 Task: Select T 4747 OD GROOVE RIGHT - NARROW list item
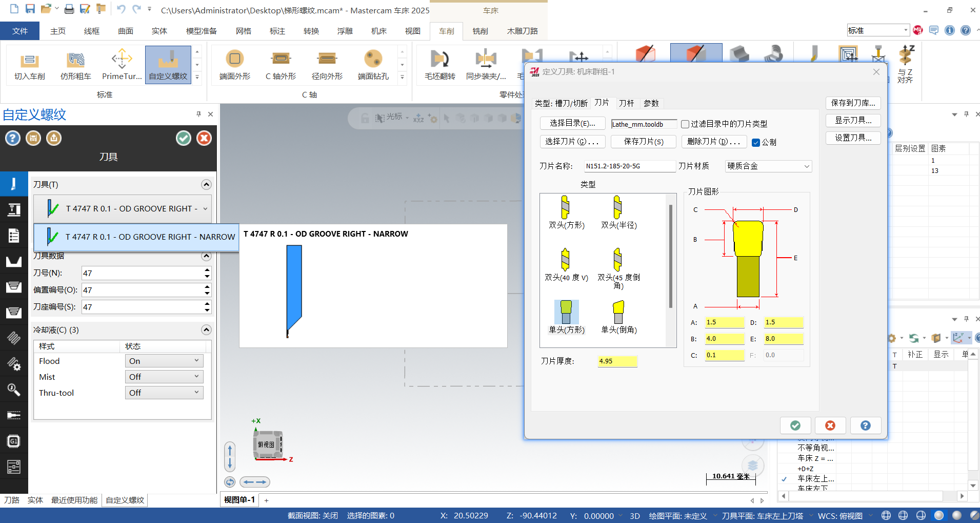(x=136, y=237)
